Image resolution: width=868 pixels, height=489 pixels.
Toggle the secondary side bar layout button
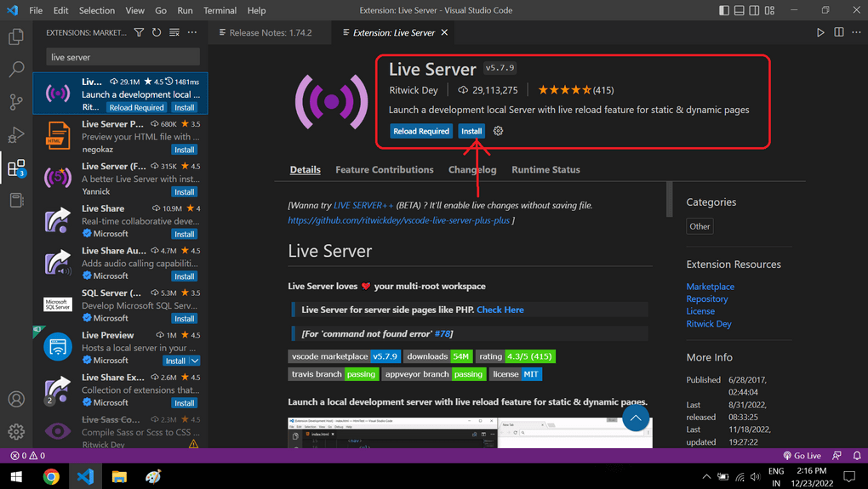click(x=755, y=10)
